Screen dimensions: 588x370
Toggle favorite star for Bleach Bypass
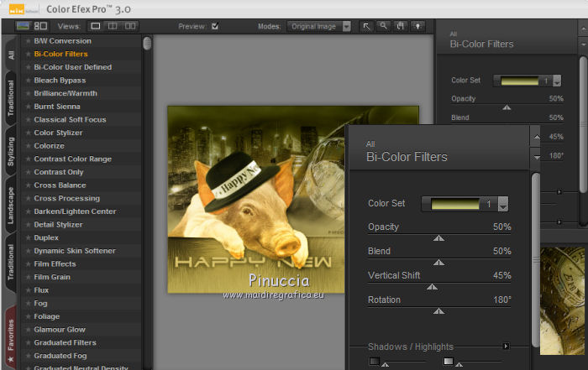point(28,81)
